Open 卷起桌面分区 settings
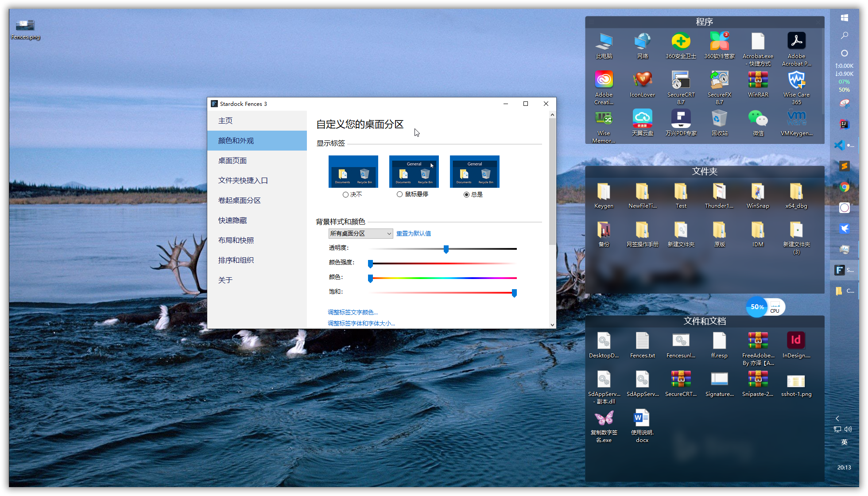The width and height of the screenshot is (868, 496). point(257,200)
